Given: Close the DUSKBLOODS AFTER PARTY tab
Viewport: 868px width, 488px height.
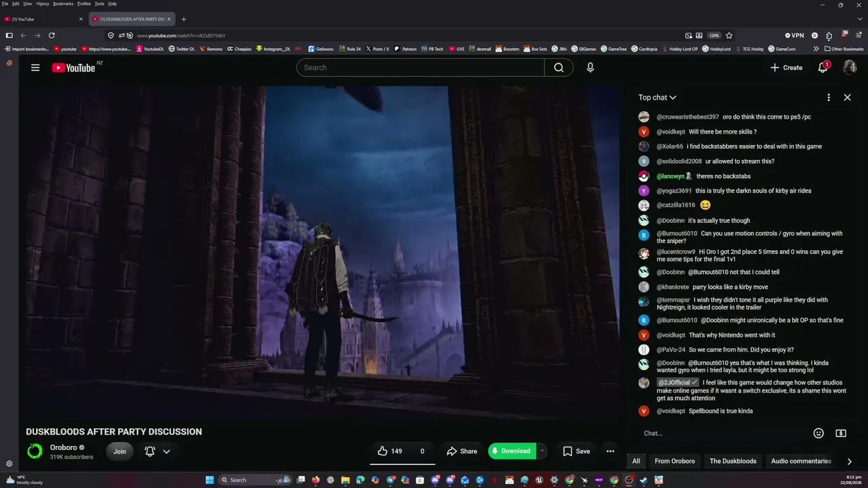Looking at the screenshot, I should [x=169, y=19].
